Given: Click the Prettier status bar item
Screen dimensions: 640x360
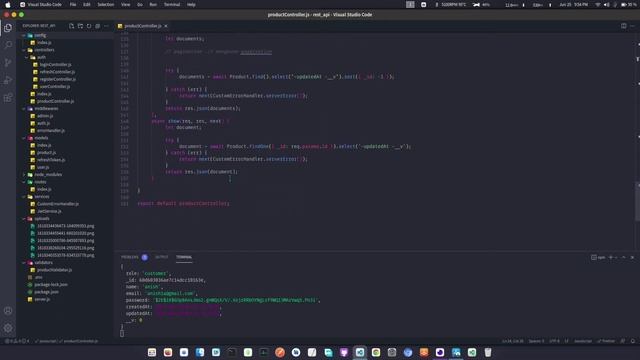Looking at the screenshot, I should [x=606, y=341].
